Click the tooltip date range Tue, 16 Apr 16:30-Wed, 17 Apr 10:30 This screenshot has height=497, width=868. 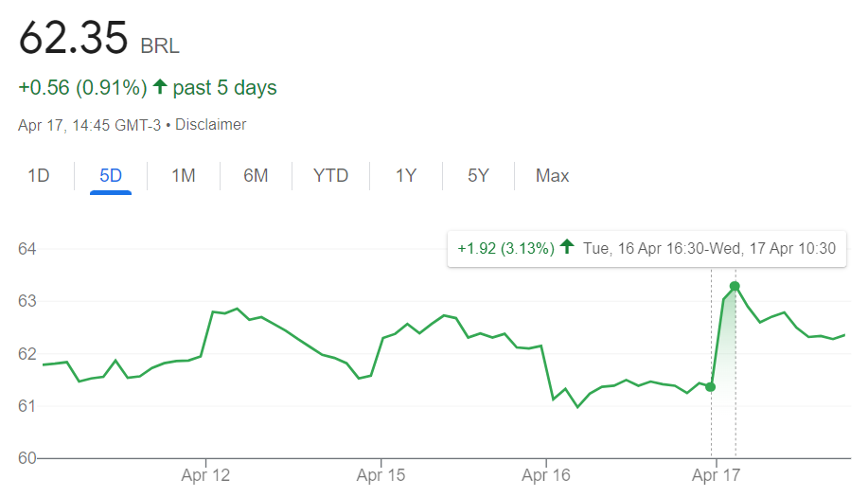(709, 248)
